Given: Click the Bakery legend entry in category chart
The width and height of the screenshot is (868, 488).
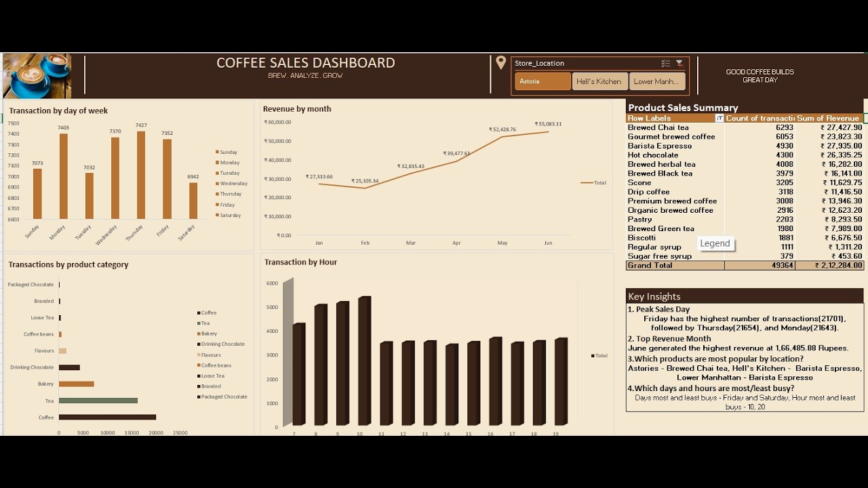Looking at the screenshot, I should pos(208,333).
